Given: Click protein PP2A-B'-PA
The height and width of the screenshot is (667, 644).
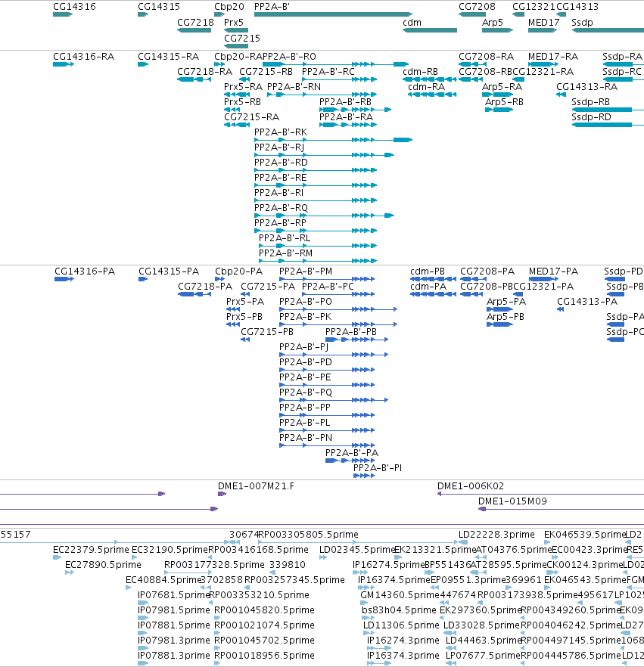Looking at the screenshot, I should (x=350, y=461).
